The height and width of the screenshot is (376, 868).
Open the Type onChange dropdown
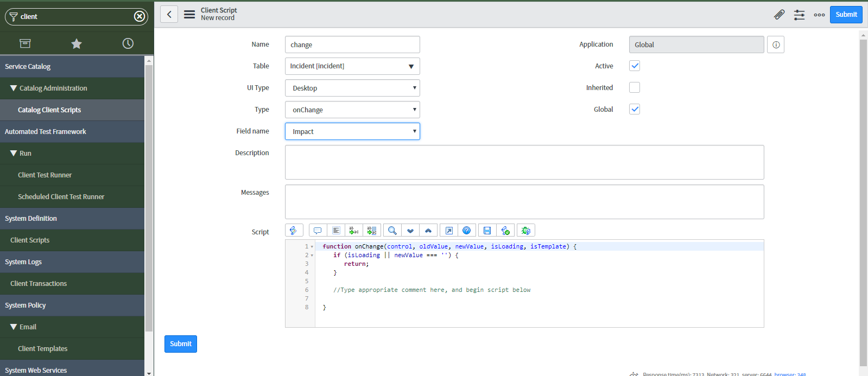(352, 110)
